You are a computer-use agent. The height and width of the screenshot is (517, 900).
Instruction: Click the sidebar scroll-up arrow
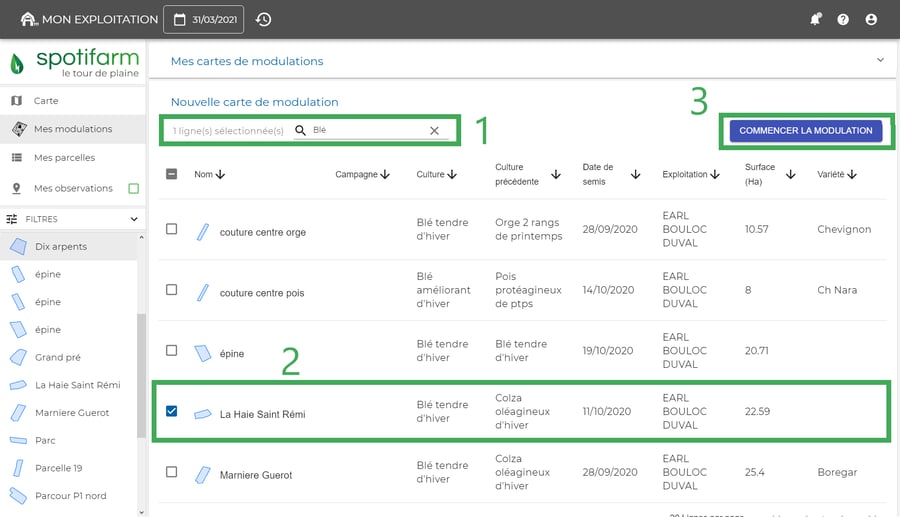[x=141, y=237]
